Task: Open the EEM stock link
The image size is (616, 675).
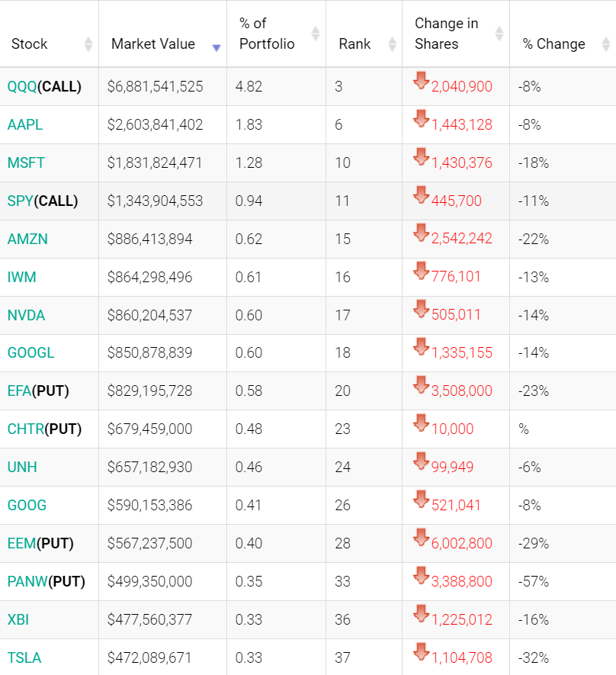Action: click(21, 543)
